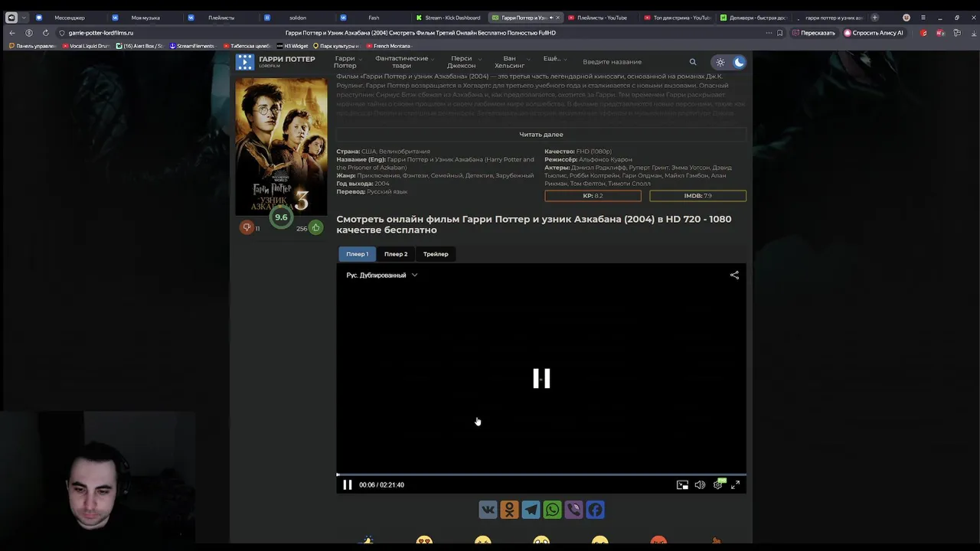This screenshot has width=980, height=551.
Task: Share via Facebook icon
Action: (x=595, y=509)
